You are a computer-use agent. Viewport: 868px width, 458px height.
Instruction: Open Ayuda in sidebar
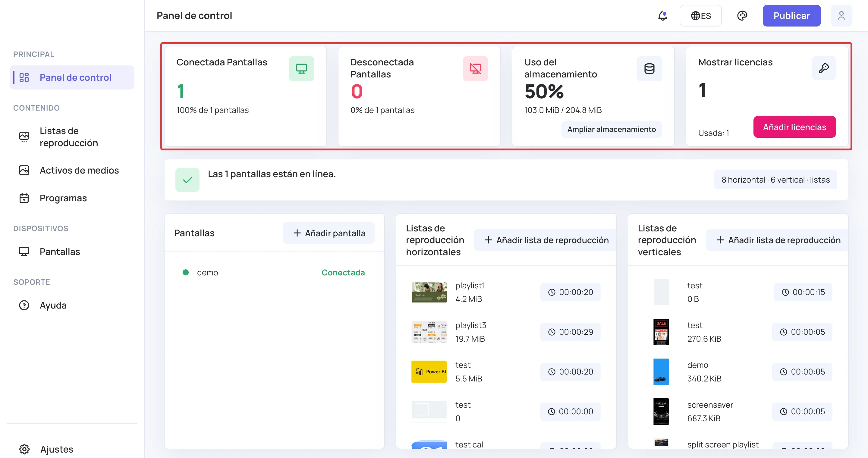click(x=72, y=305)
